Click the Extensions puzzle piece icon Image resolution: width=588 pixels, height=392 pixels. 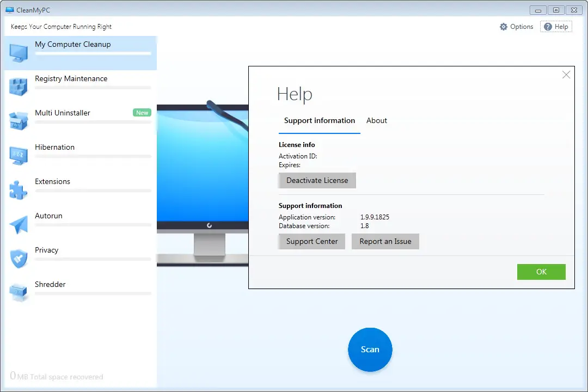point(19,190)
